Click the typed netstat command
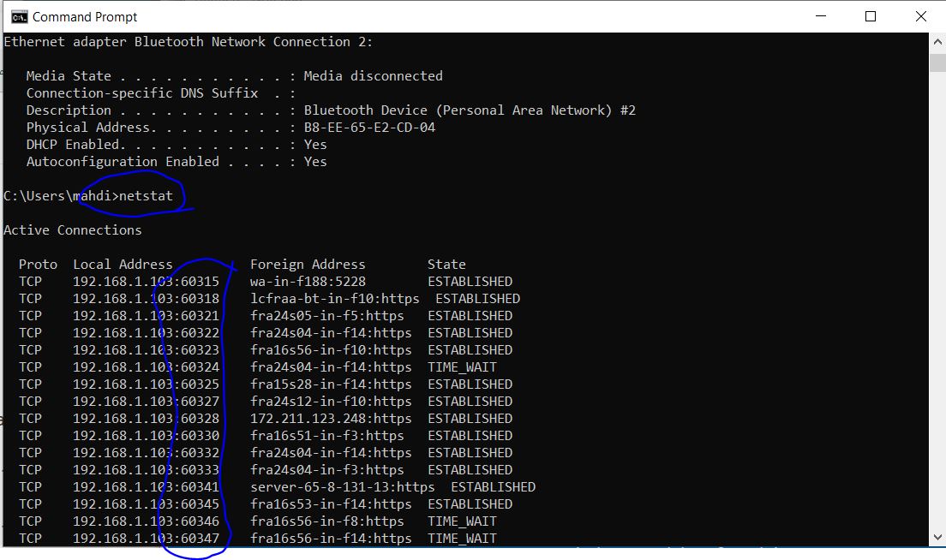 tap(146, 196)
